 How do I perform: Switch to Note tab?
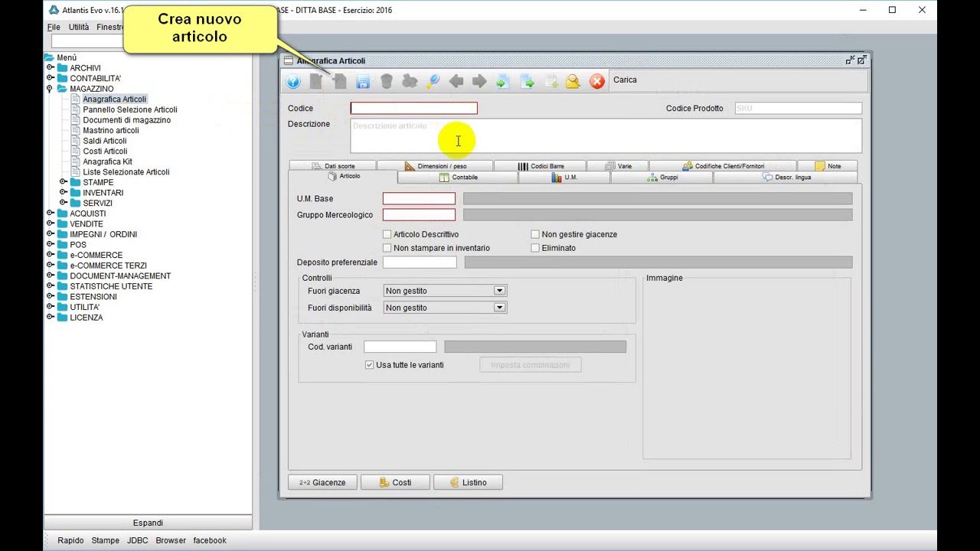pyautogui.click(x=827, y=166)
